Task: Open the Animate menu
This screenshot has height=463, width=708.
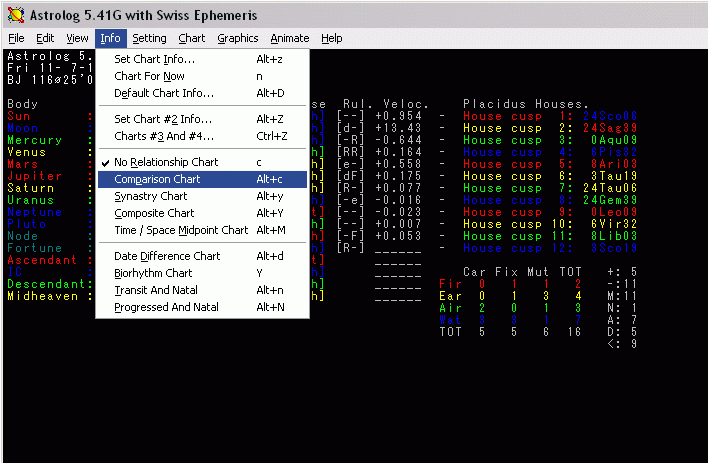Action: [290, 38]
